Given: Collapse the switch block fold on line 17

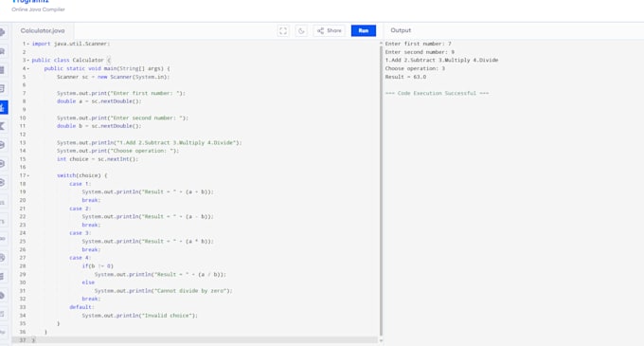Looking at the screenshot, I should point(28,175).
